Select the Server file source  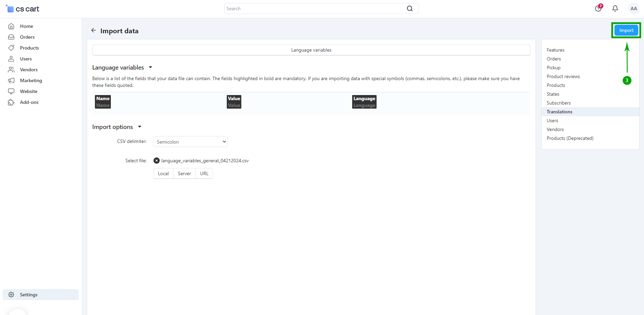click(184, 173)
